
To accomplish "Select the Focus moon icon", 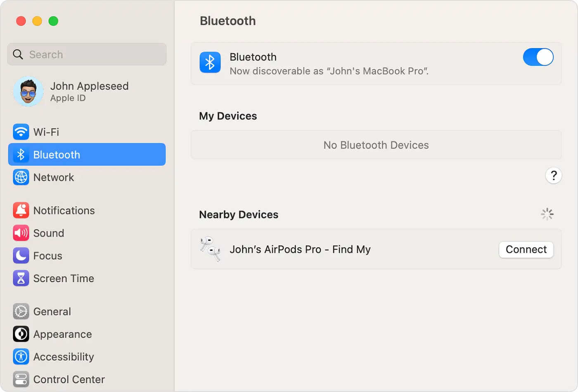I will click(21, 255).
